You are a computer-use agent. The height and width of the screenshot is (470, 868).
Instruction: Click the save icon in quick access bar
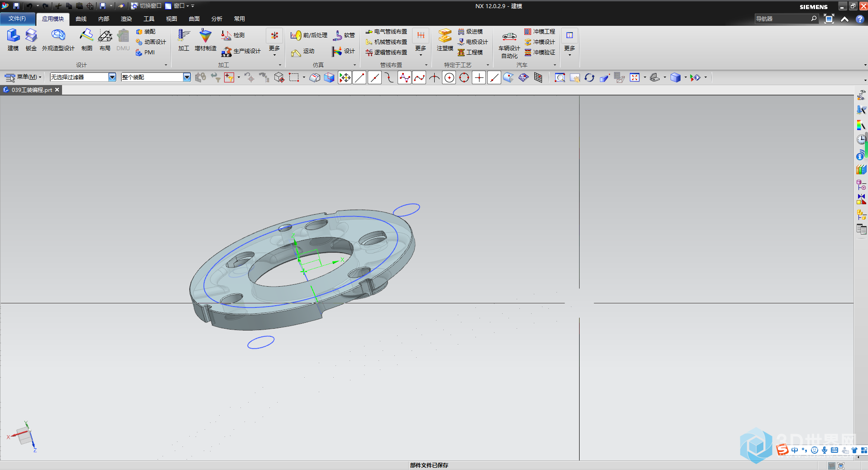[16, 6]
